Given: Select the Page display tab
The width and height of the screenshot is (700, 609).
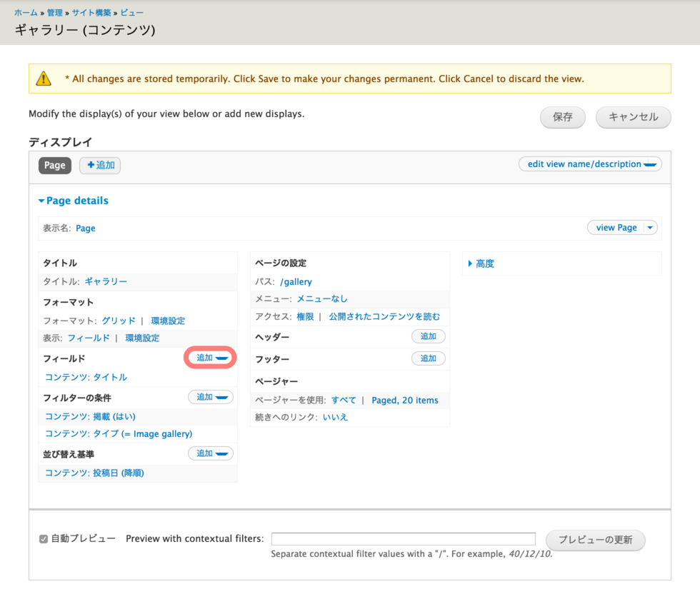Looking at the screenshot, I should pos(55,165).
